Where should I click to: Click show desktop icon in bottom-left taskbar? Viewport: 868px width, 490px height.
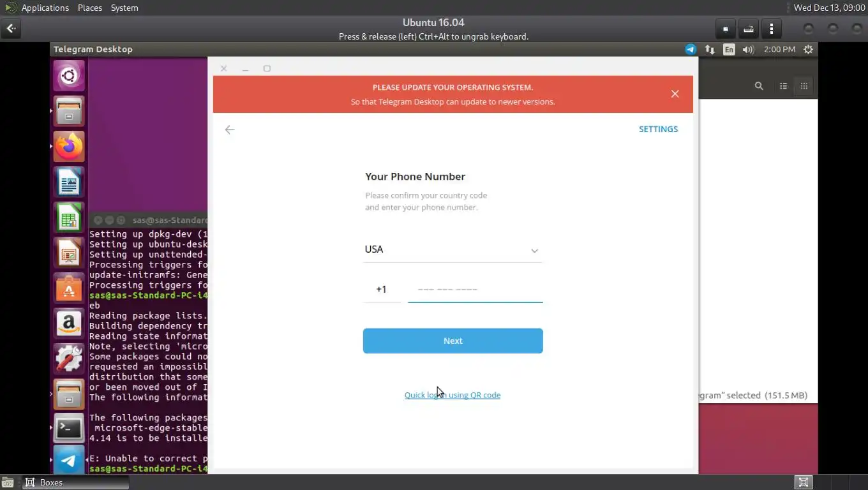point(9,482)
